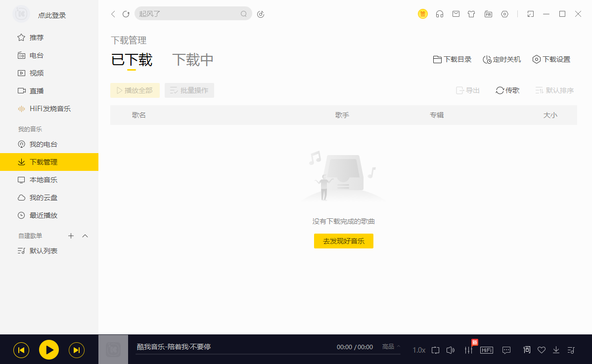Change playback speed via 1.0x control

(x=418, y=350)
